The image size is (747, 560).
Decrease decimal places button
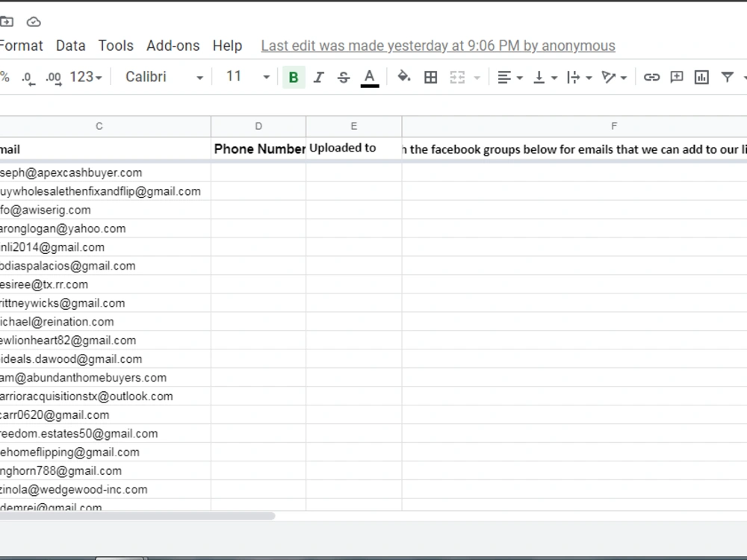click(x=28, y=78)
